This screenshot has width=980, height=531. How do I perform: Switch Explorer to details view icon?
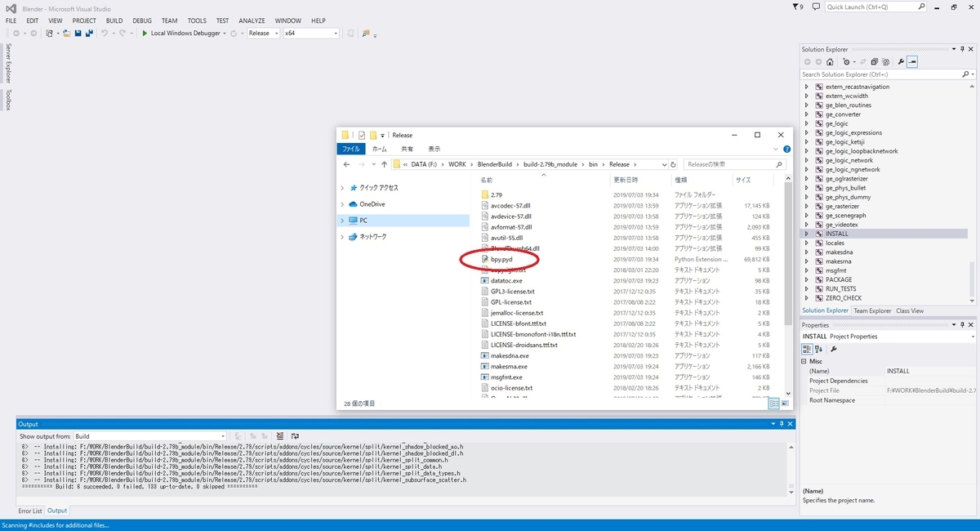[x=773, y=404]
